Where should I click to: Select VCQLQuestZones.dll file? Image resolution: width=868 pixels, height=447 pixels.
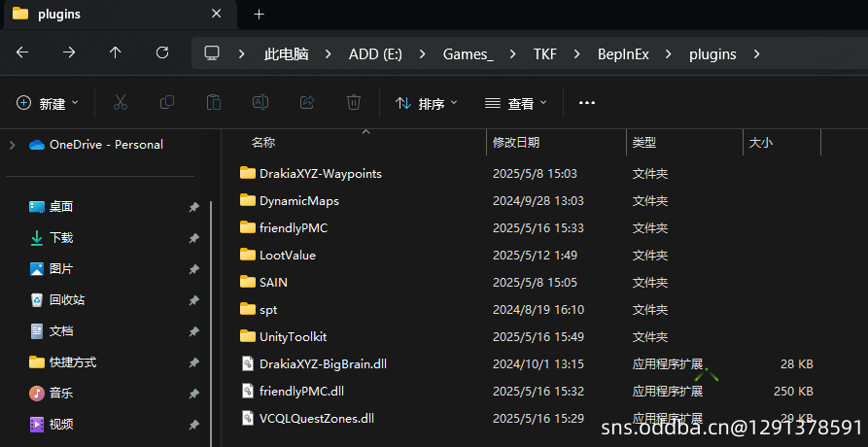pyautogui.click(x=308, y=418)
